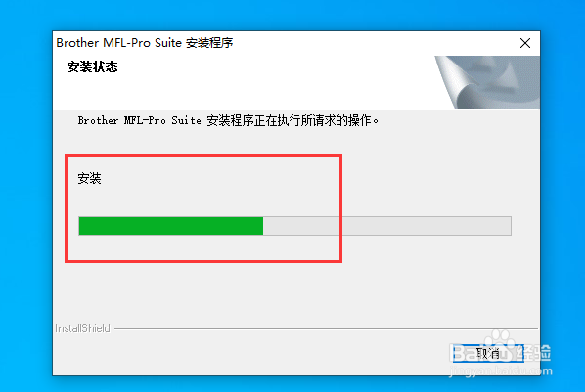Viewport: 585px width, 392px height.
Task: Click the white header area beside 安装状态
Action: click(276, 82)
